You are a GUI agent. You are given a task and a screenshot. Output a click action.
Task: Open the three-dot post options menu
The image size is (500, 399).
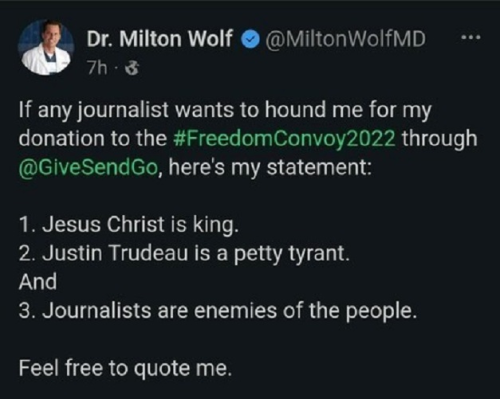pyautogui.click(x=471, y=37)
